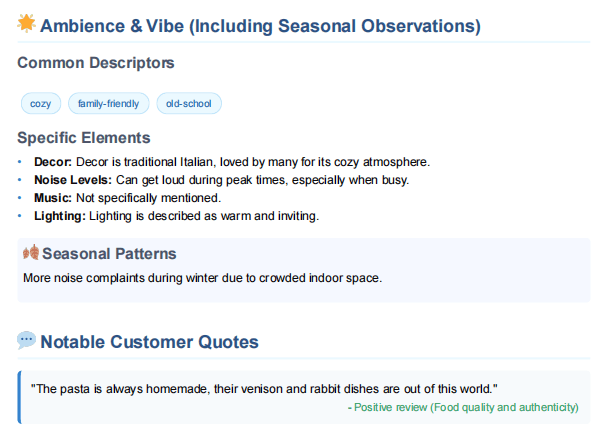
Task: Click the Common Descriptors subheading
Action: (96, 63)
